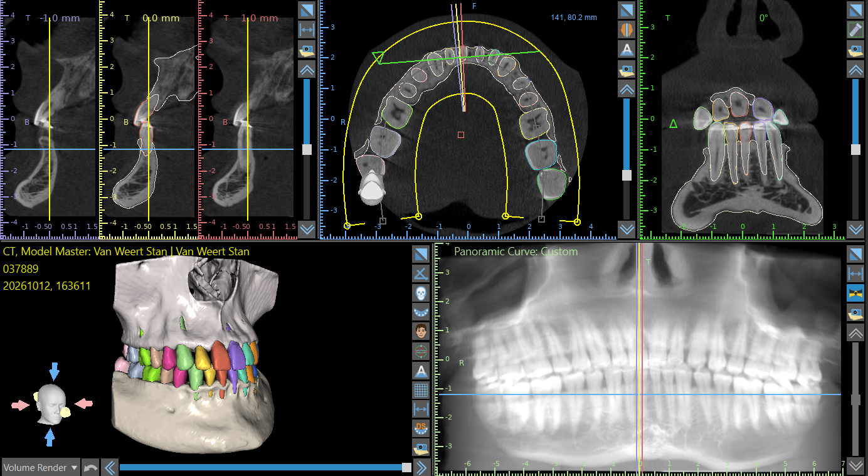Click the red square marker in axial view

[x=461, y=135]
